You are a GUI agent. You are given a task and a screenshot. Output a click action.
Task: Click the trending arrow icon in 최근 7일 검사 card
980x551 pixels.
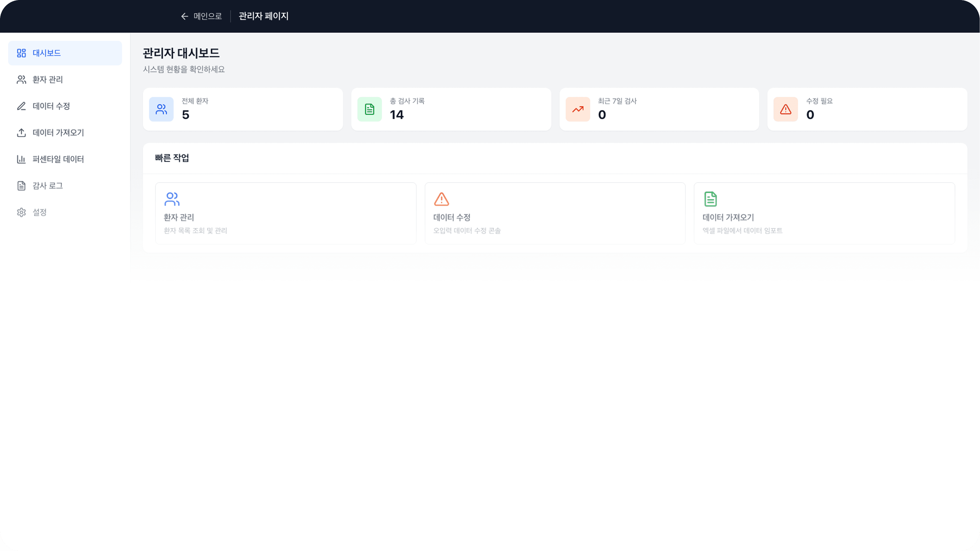578,109
